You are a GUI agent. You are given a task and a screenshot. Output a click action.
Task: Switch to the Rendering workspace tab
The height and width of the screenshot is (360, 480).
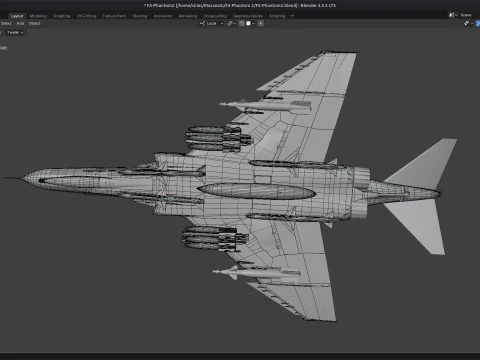click(x=188, y=16)
